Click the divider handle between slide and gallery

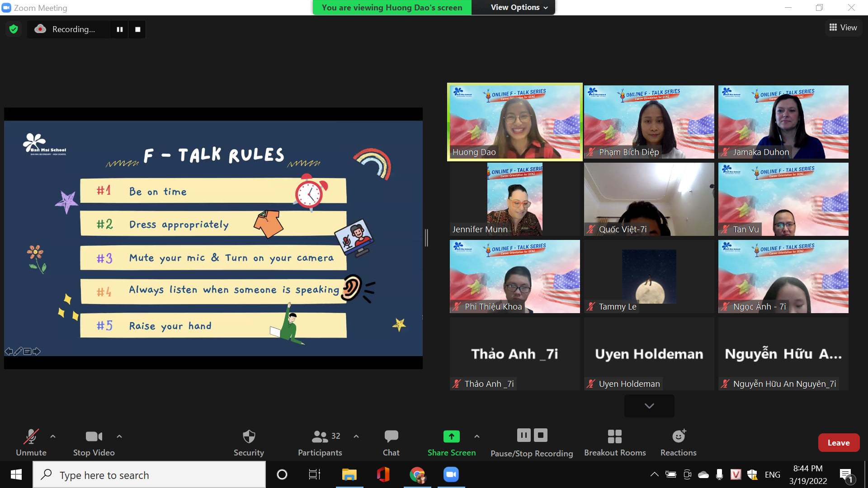[426, 238]
